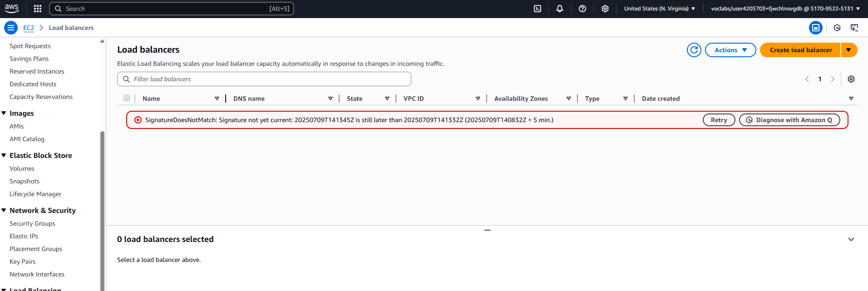Open Create load balancer dropdown arrow
868x291 pixels.
pos(849,50)
